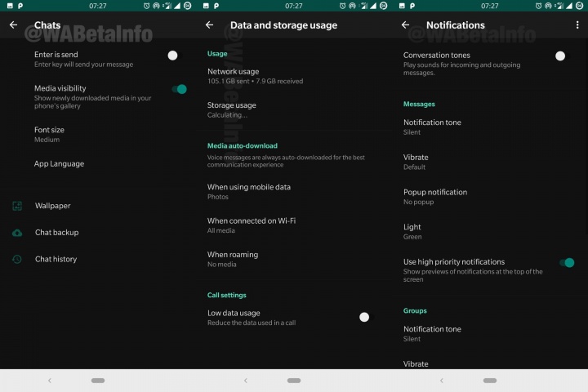Disable Use high priority notifications switch
Screen dimensions: 588x392
pyautogui.click(x=567, y=263)
